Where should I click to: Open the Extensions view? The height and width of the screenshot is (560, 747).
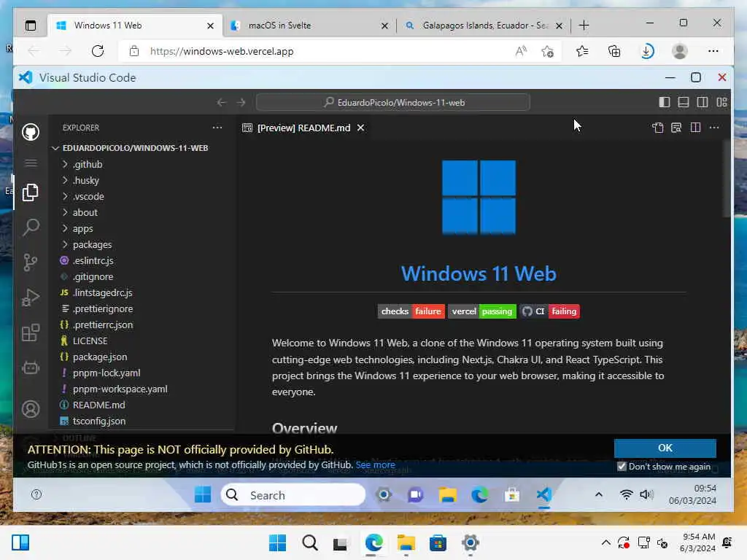click(31, 332)
